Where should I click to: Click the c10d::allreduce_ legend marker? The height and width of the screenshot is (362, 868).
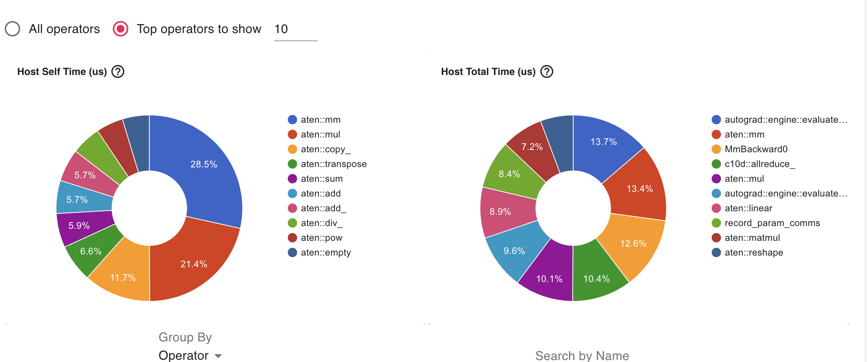pos(716,164)
